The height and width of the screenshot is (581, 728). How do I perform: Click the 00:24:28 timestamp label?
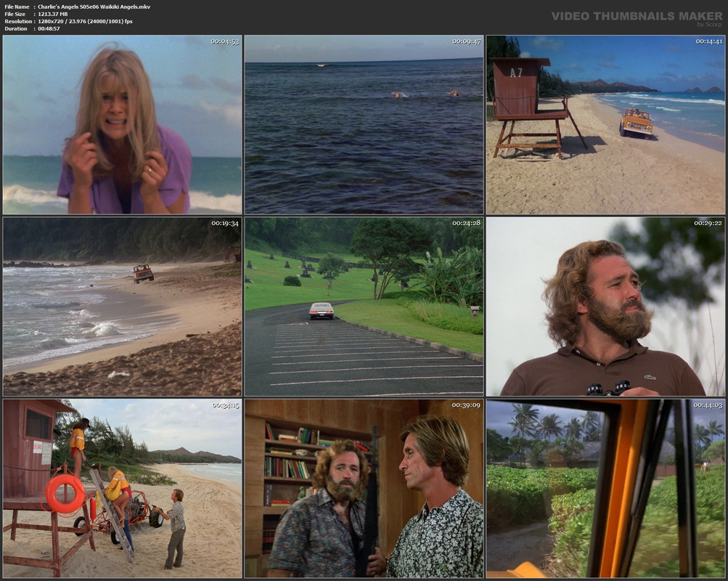click(467, 223)
